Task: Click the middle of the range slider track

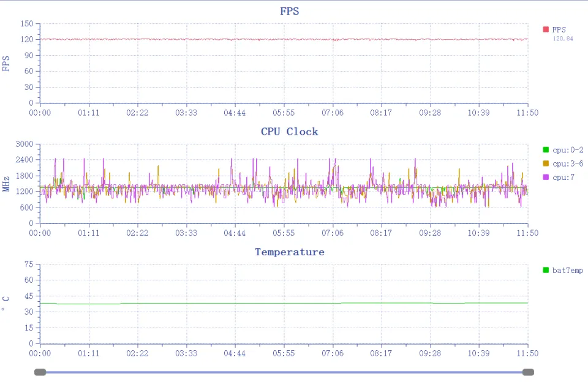Action: (284, 372)
